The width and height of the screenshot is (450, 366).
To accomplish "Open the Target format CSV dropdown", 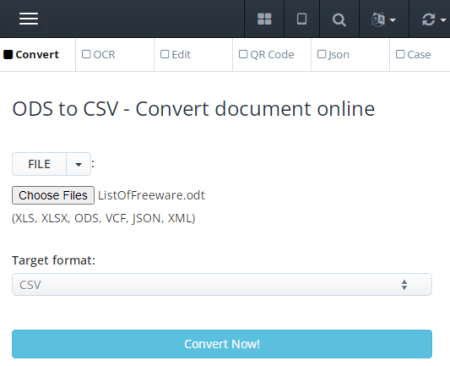I will tap(222, 285).
